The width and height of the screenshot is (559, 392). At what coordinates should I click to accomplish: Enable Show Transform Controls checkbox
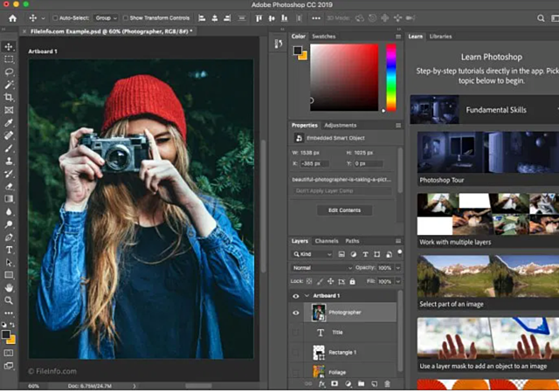[126, 18]
